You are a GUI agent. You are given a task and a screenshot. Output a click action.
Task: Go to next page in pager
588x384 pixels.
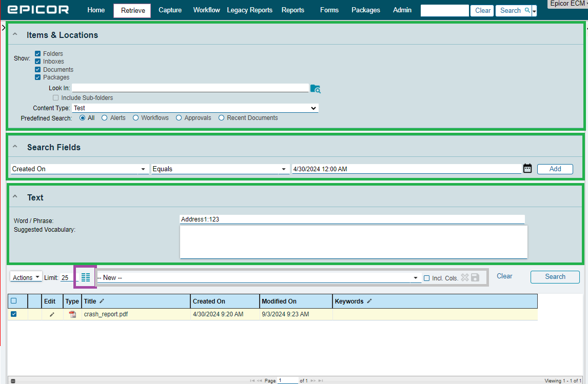coord(313,380)
